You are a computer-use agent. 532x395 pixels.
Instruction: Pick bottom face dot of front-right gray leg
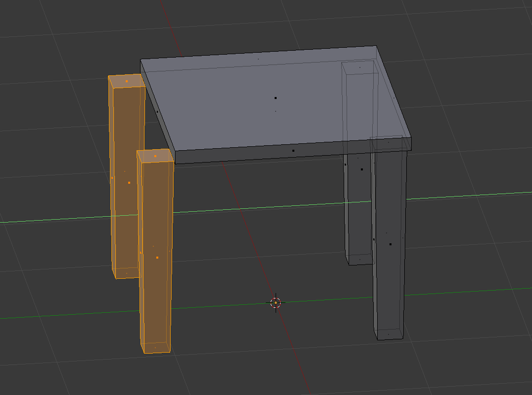(x=389, y=334)
